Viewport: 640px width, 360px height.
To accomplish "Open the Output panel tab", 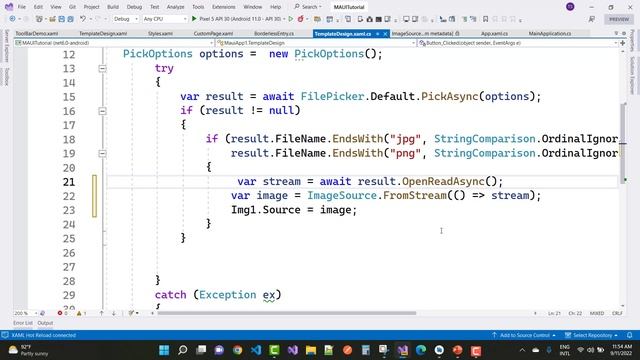I will tap(45, 323).
